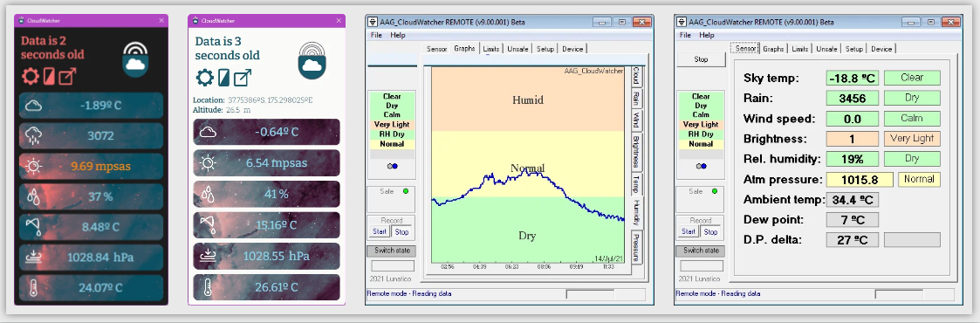Open Help menu in sensor readings window
Viewport: 980px width, 323px height.
707,36
